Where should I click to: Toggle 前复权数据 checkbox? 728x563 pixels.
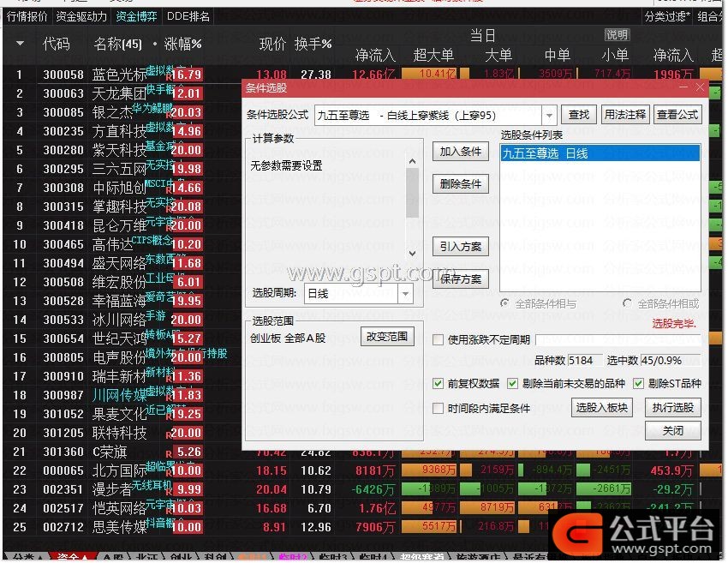[438, 383]
